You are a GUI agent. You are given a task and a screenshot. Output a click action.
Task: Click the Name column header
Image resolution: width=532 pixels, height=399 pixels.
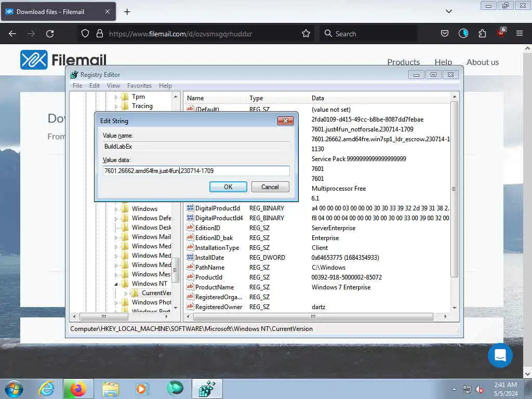(215, 98)
